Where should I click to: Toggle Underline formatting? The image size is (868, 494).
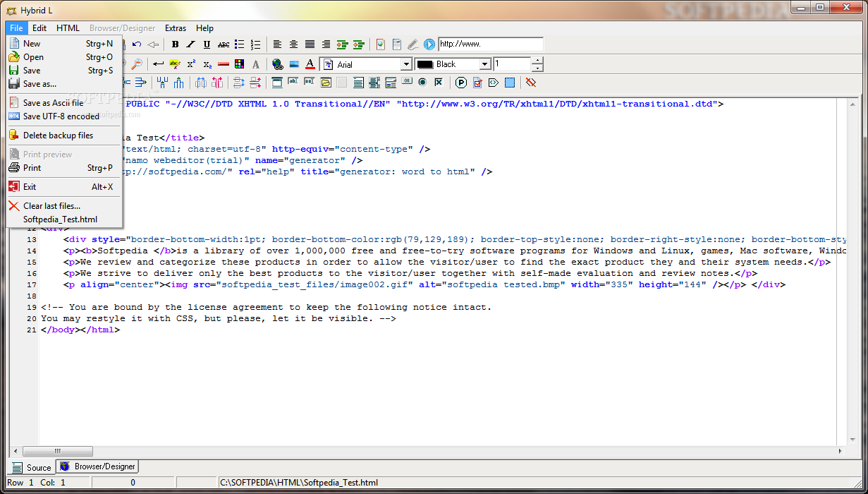click(x=207, y=44)
